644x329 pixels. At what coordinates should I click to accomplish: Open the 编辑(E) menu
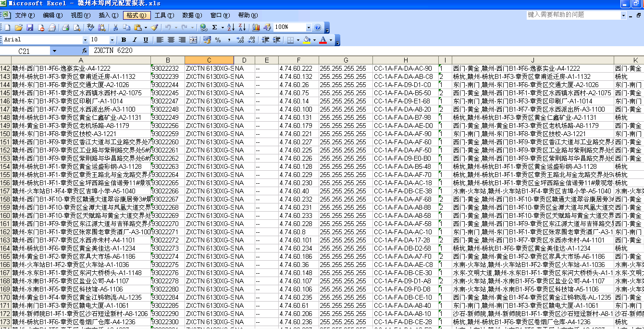coord(52,15)
